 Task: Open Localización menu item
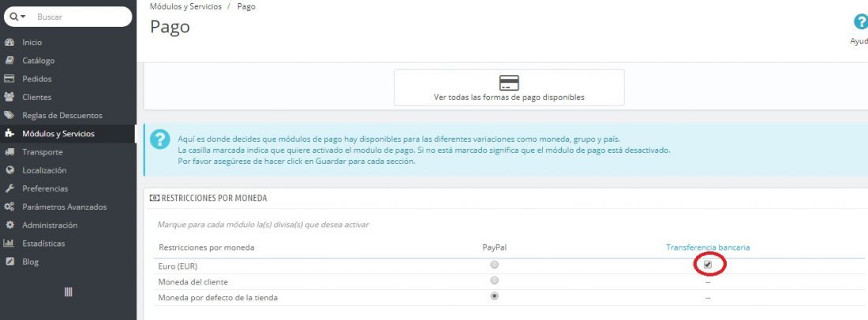tap(44, 170)
